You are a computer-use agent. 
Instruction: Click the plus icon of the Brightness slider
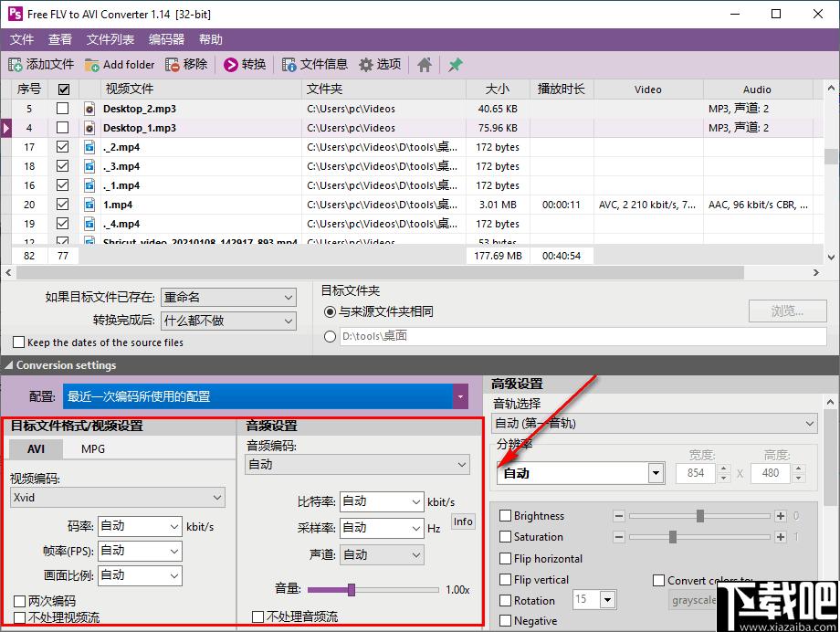point(781,516)
